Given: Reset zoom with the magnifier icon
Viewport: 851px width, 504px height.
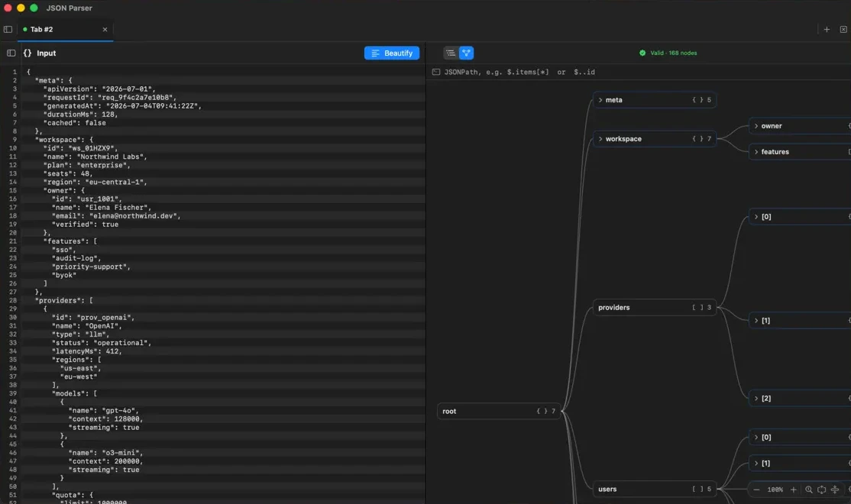Looking at the screenshot, I should tap(809, 490).
